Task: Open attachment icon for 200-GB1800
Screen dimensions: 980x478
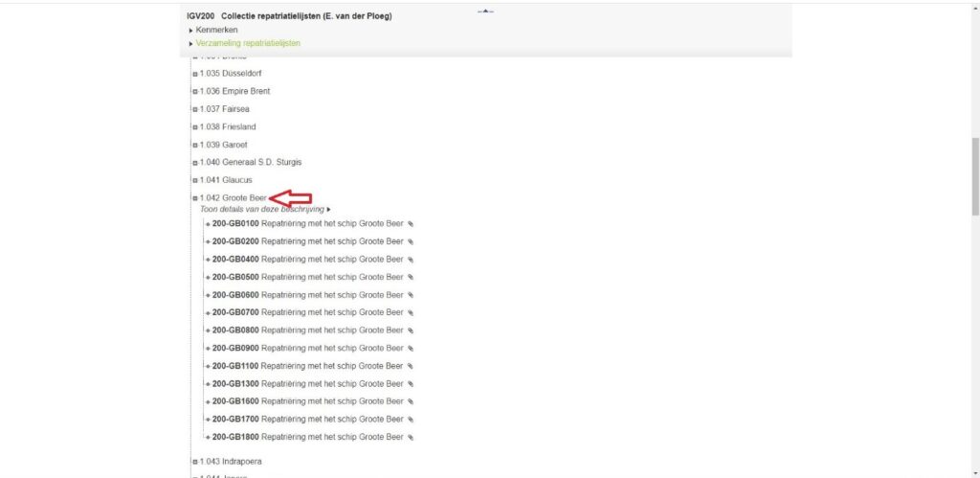Action: pyautogui.click(x=411, y=438)
